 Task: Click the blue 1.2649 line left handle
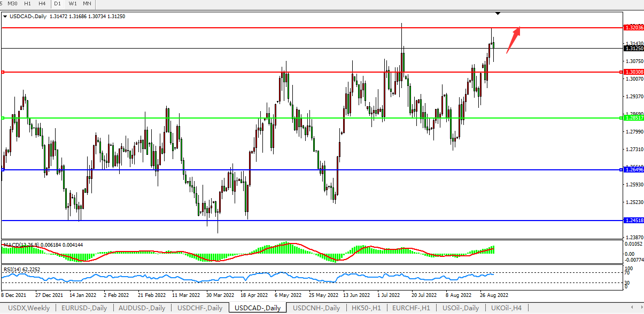click(3, 170)
